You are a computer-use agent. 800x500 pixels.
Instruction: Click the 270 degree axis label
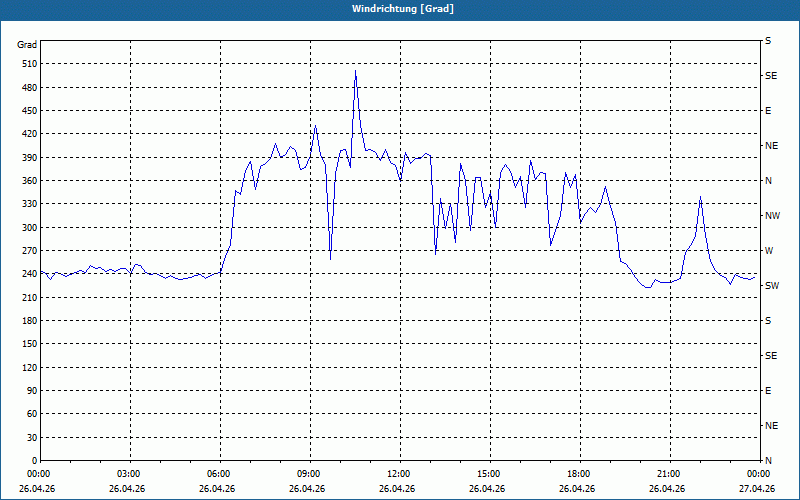tap(31, 251)
